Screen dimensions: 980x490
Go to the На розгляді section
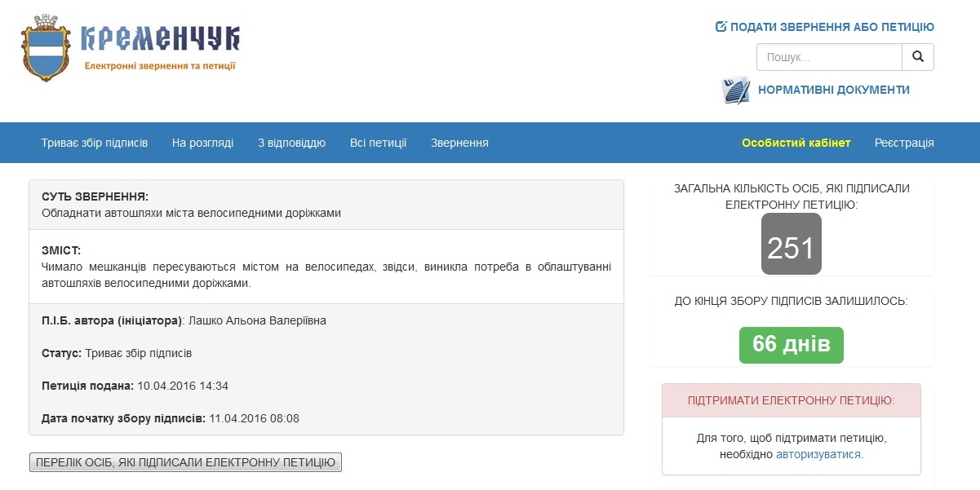pos(202,143)
